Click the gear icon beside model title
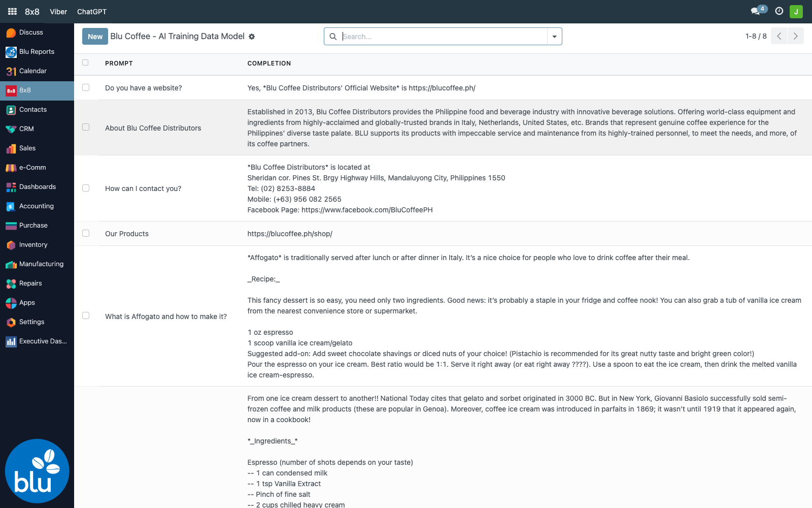812x508 pixels. (252, 37)
